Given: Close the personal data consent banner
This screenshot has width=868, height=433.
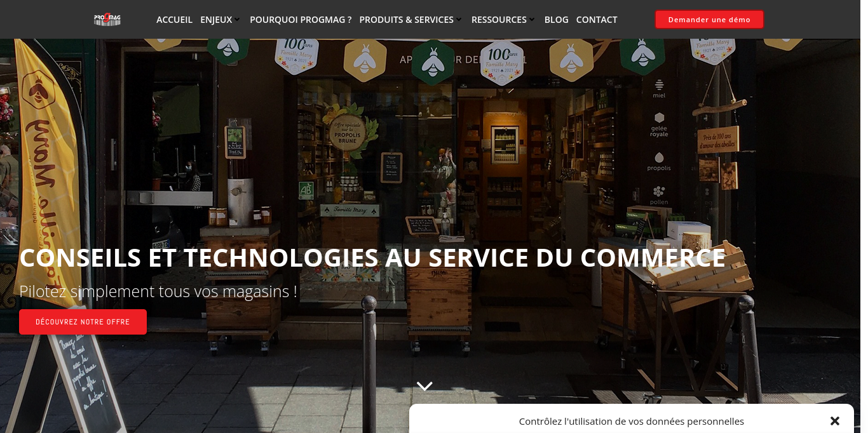Looking at the screenshot, I should (835, 421).
